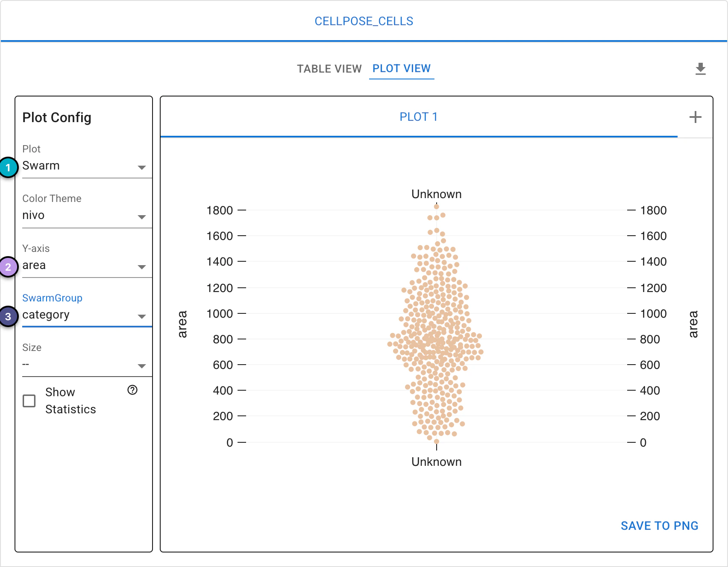728x567 pixels.
Task: Select the CELLPOSE_CELLS tab
Action: [x=364, y=21]
